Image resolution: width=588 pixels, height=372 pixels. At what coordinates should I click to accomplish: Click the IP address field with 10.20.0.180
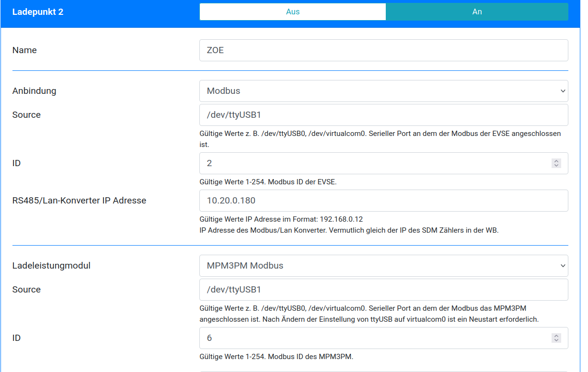point(383,201)
